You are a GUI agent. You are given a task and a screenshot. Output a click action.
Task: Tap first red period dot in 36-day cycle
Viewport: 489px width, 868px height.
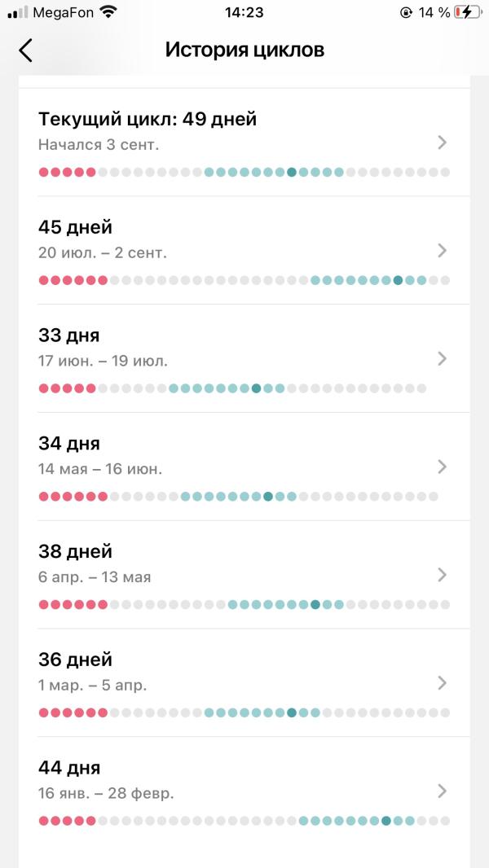click(44, 712)
